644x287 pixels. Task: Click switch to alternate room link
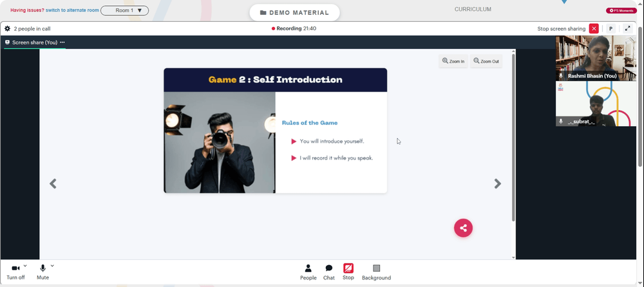[72, 10]
